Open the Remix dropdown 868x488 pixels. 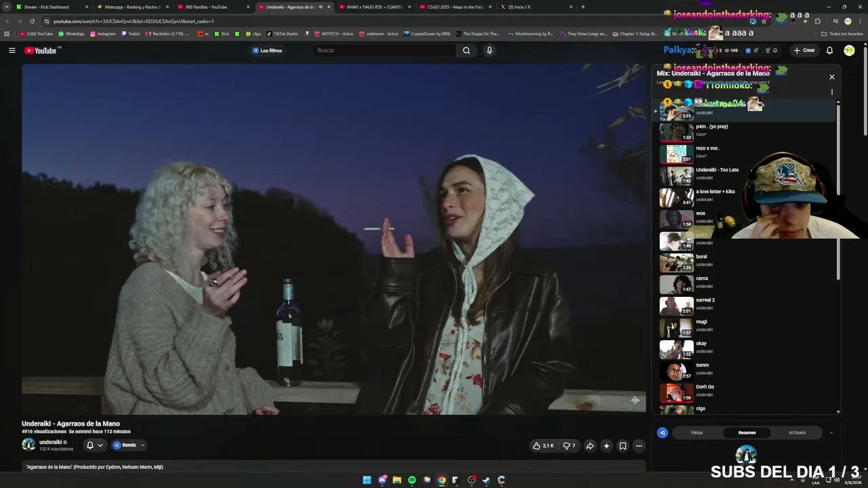(x=129, y=445)
